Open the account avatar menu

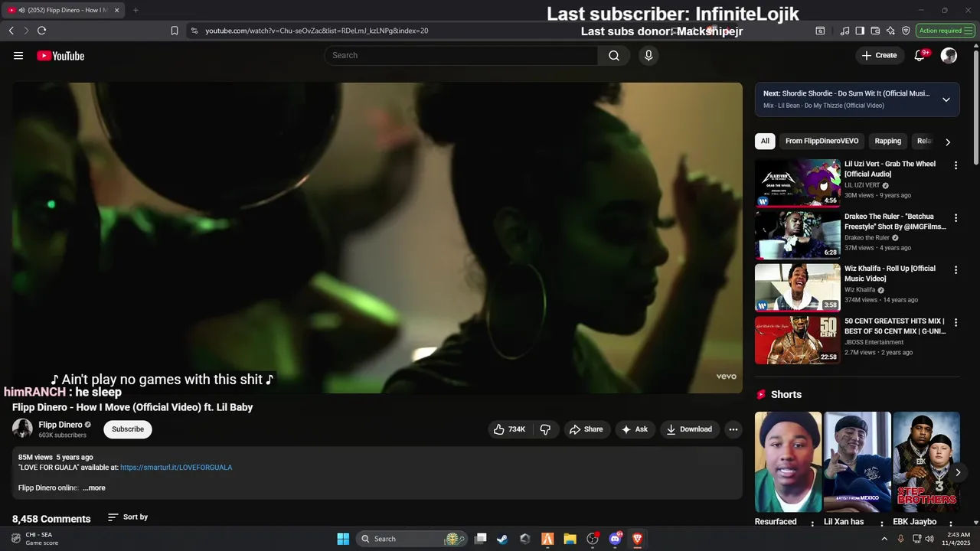949,56
